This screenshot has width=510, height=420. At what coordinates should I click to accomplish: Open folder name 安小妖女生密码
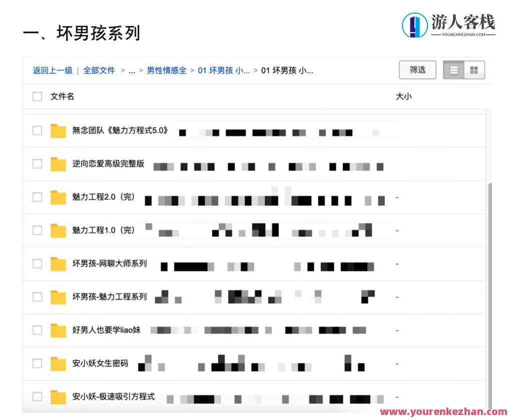coord(100,363)
